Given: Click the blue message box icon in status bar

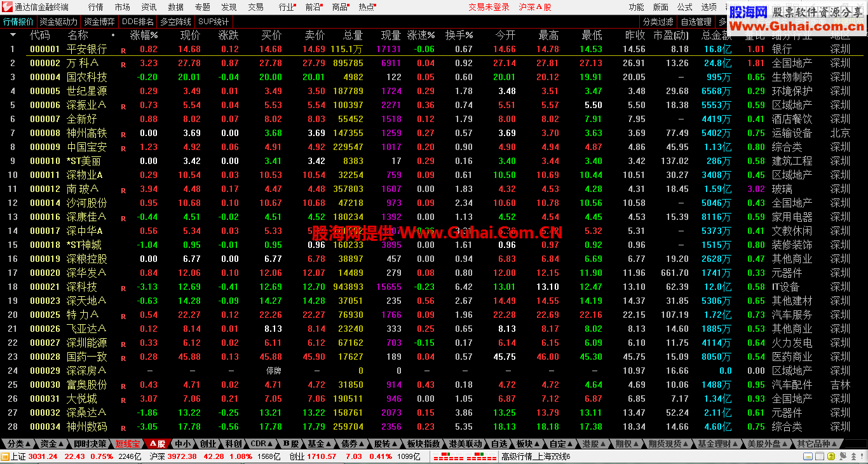Looking at the screenshot, I should point(809,456).
